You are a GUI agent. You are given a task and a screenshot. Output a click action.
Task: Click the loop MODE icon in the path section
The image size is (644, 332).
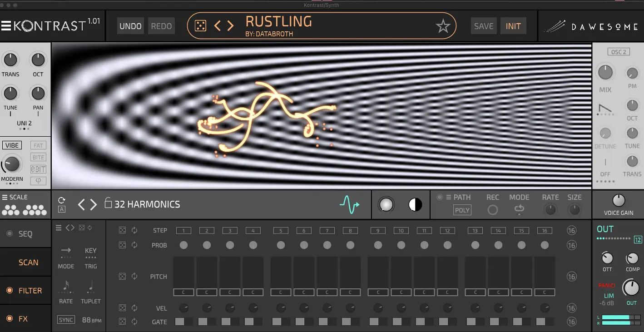[519, 209]
